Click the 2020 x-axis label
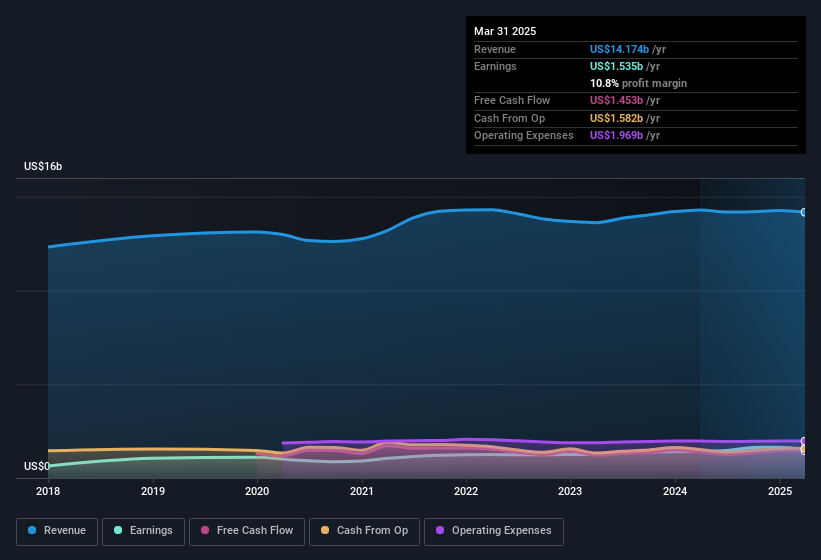Viewport: 821px width, 560px height. tap(257, 491)
